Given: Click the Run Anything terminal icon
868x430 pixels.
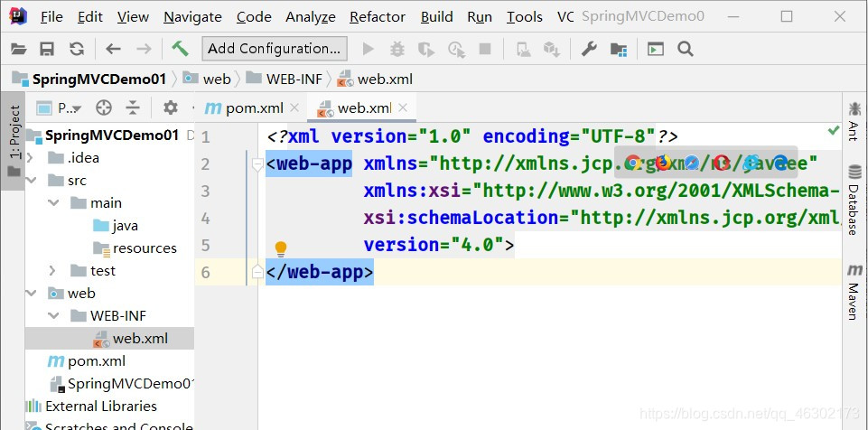Looking at the screenshot, I should [x=656, y=50].
